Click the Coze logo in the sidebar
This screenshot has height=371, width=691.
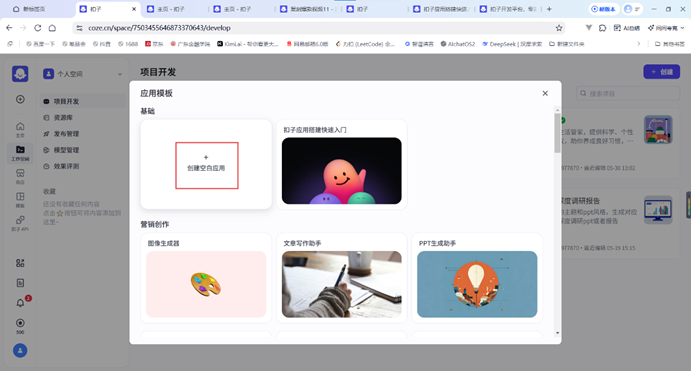pos(20,74)
